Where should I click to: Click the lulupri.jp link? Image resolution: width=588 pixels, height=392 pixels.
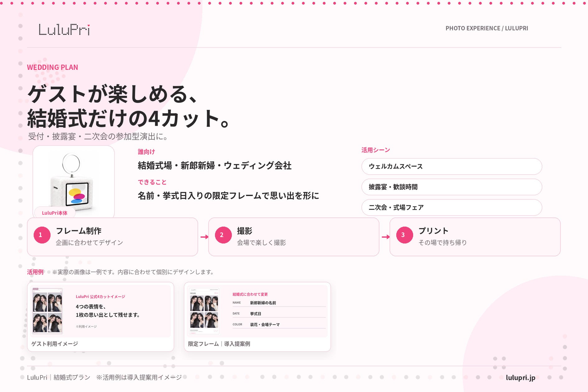click(520, 377)
